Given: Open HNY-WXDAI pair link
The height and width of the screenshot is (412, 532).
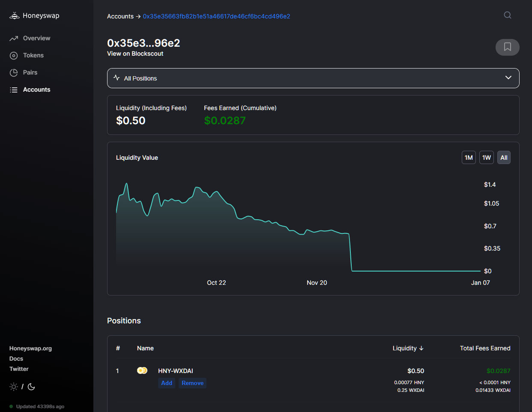Looking at the screenshot, I should pos(176,371).
